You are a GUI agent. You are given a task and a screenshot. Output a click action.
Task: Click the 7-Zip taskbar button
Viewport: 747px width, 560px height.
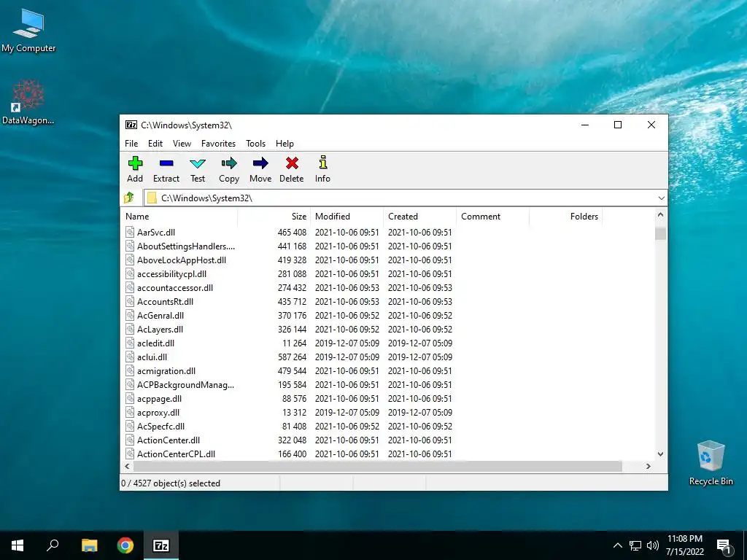click(x=161, y=545)
